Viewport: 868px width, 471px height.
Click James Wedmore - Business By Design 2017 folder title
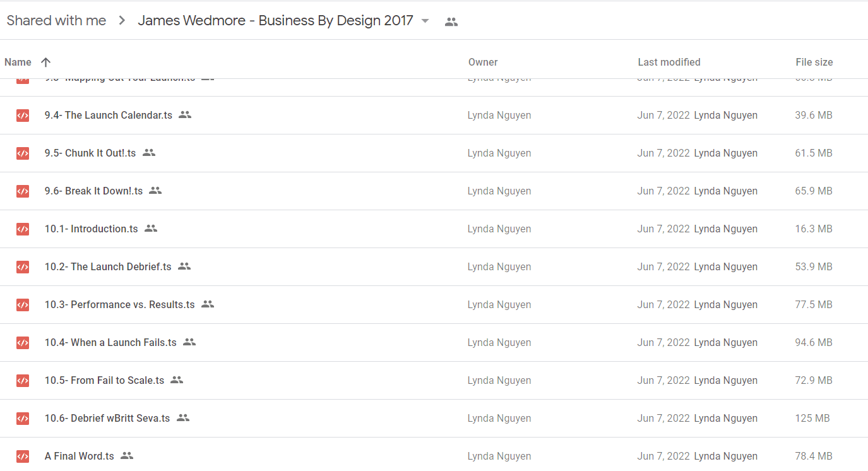click(x=275, y=20)
